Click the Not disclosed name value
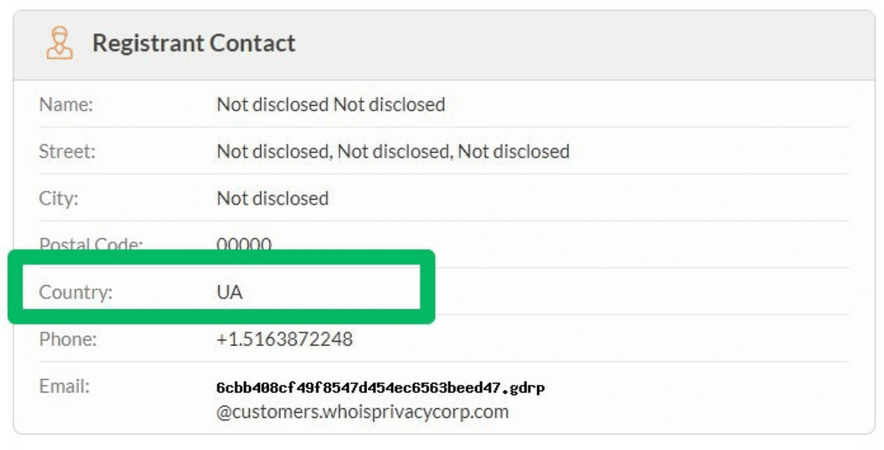884x450 pixels. point(331,104)
